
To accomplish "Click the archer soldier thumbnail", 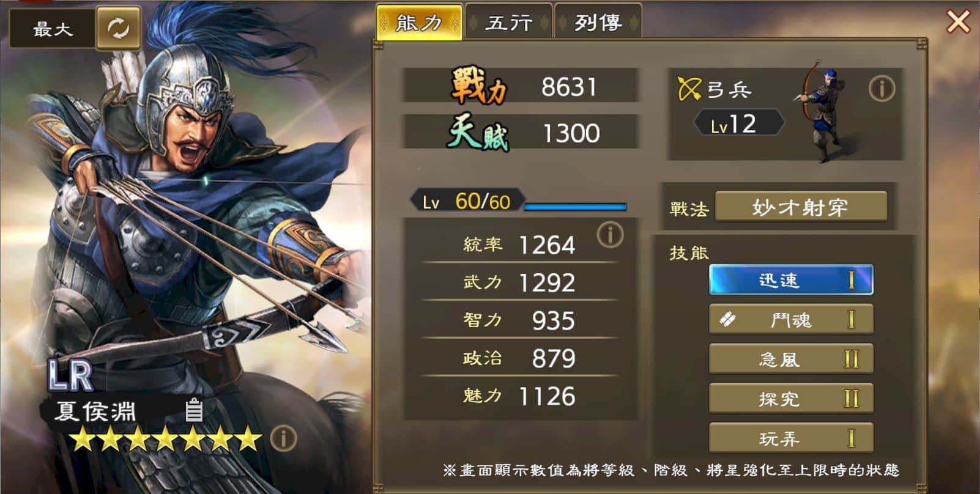I will [821, 111].
